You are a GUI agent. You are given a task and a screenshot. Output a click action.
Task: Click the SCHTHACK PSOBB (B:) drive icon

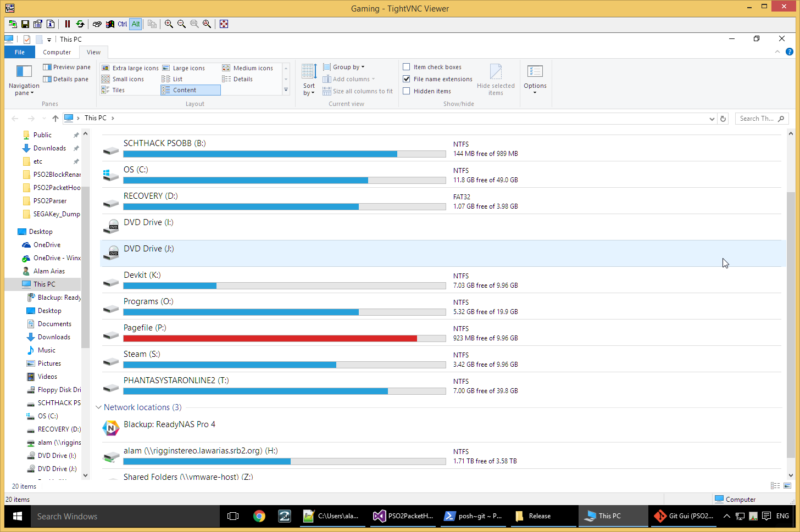click(x=111, y=150)
